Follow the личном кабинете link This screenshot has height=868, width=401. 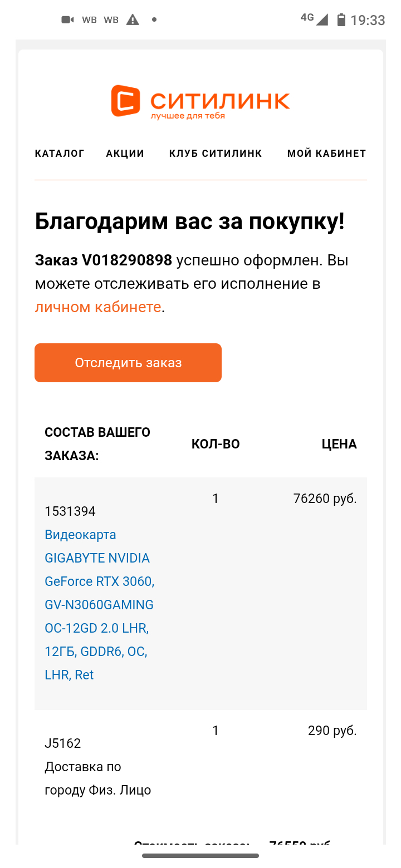coord(98,307)
